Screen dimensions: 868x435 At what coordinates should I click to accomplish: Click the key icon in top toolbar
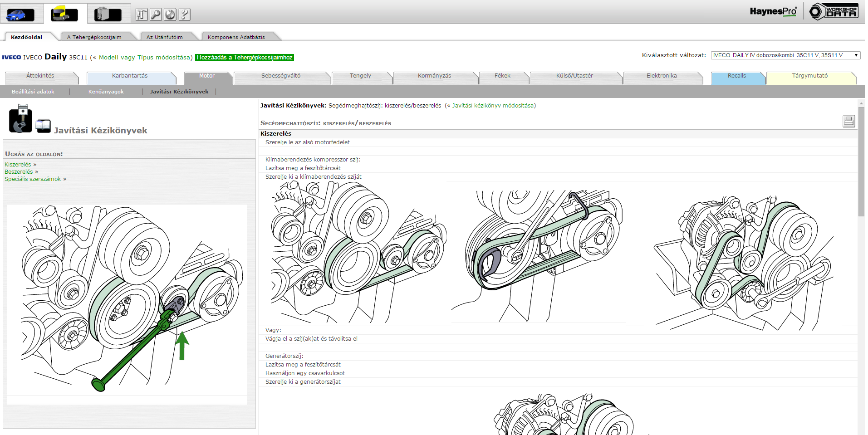pos(156,15)
